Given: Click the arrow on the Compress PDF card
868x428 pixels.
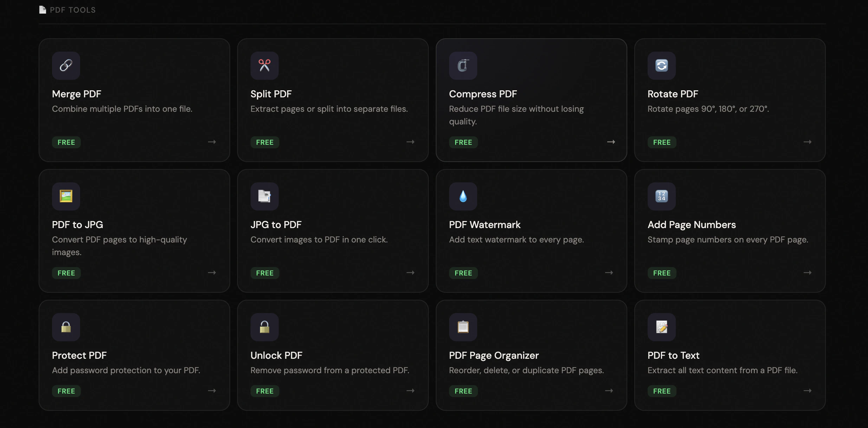Looking at the screenshot, I should [611, 142].
